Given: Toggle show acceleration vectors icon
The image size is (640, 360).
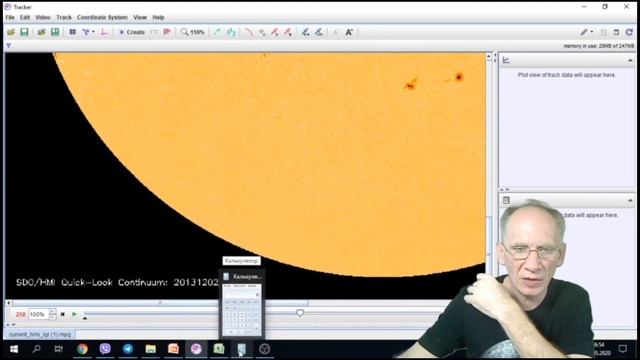Looking at the screenshot, I should [x=288, y=32].
